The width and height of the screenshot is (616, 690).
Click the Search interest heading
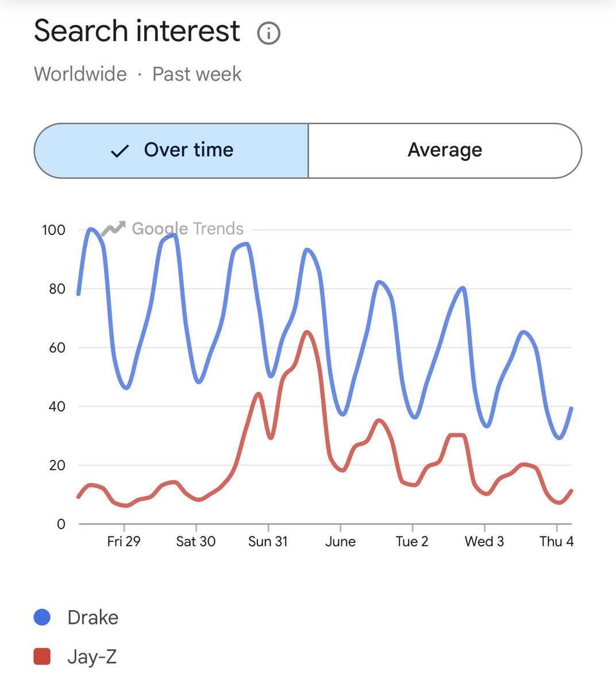coord(137,30)
